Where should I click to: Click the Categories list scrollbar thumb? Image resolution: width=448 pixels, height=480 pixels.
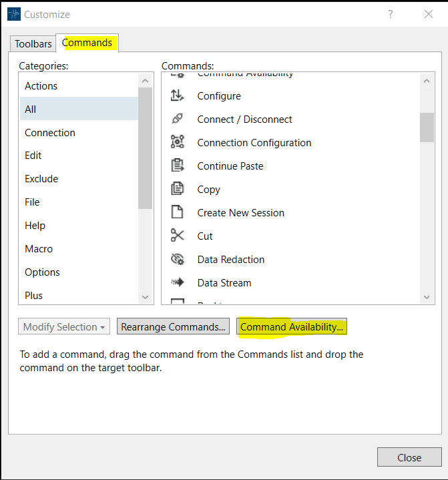[x=145, y=148]
